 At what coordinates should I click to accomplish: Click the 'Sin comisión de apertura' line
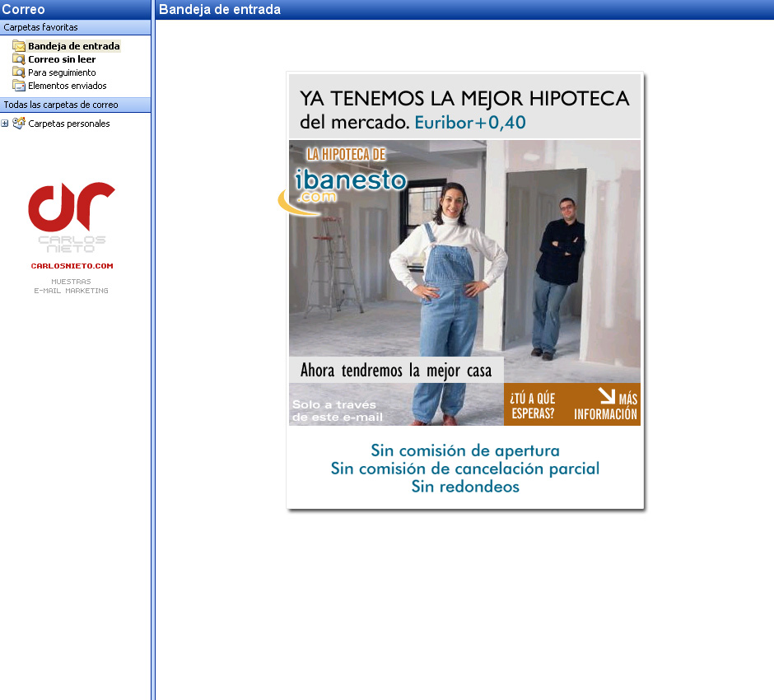coord(465,450)
